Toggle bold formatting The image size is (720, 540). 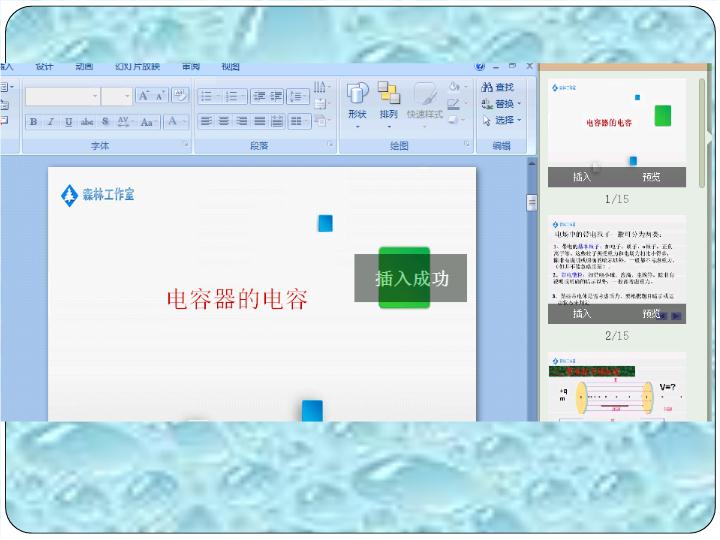point(33,122)
